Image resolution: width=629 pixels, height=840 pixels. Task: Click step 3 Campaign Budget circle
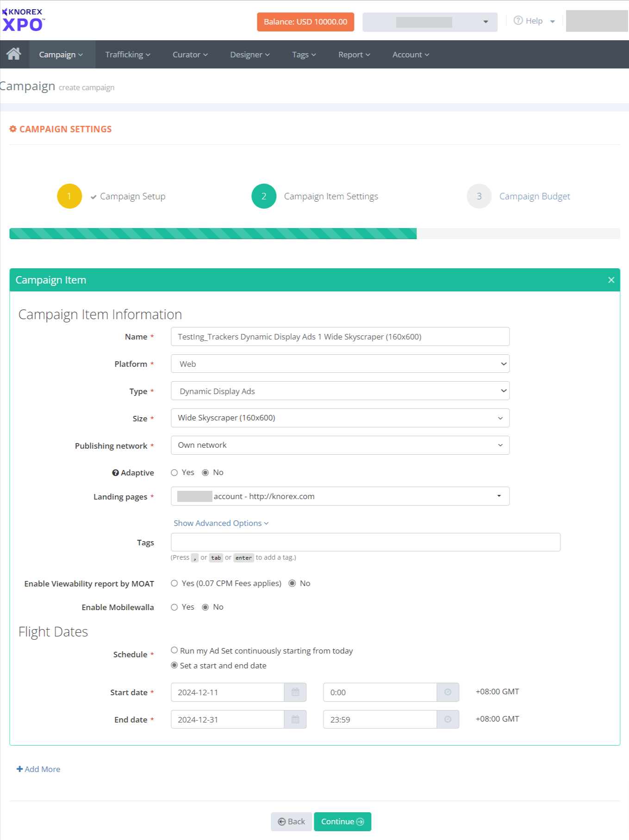(x=479, y=196)
